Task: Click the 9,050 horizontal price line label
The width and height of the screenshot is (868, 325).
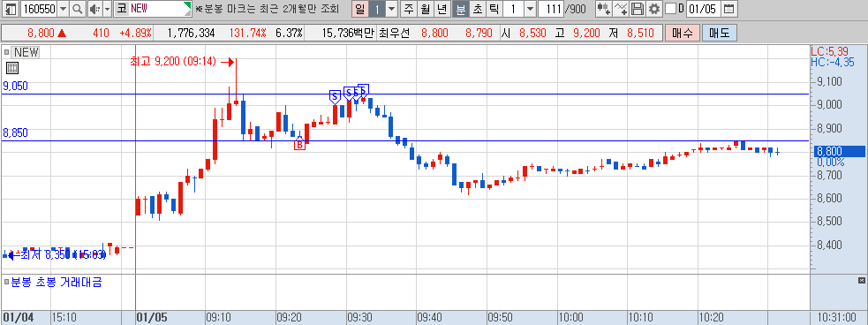Action: click(x=16, y=86)
